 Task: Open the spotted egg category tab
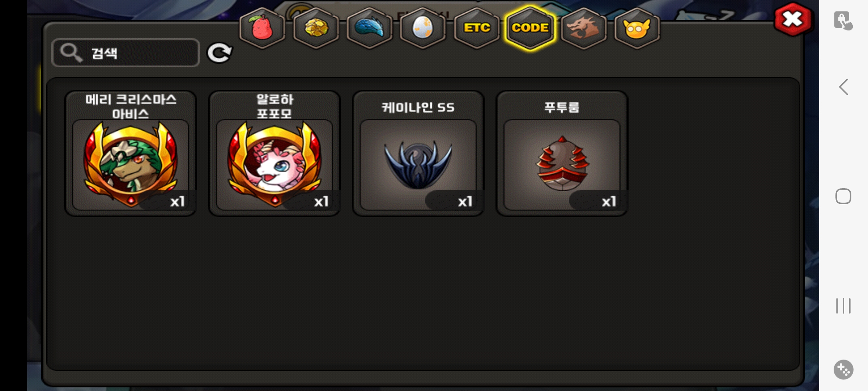pos(422,28)
